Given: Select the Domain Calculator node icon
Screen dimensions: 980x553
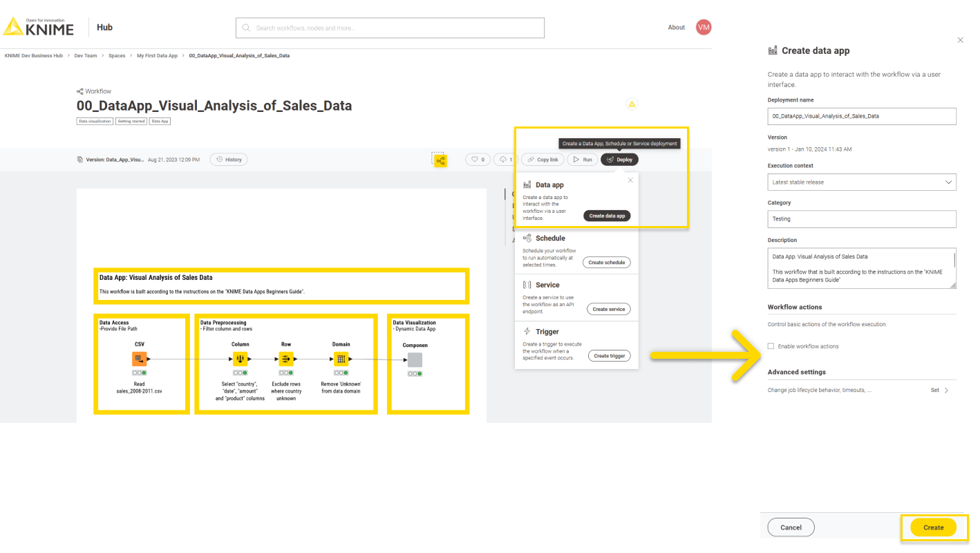Looking at the screenshot, I should tap(341, 359).
